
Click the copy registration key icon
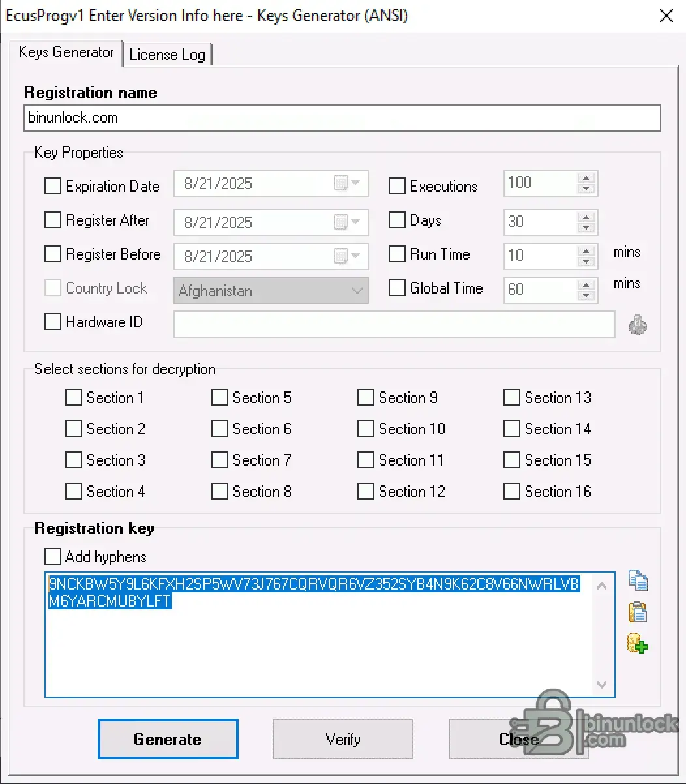point(638,580)
